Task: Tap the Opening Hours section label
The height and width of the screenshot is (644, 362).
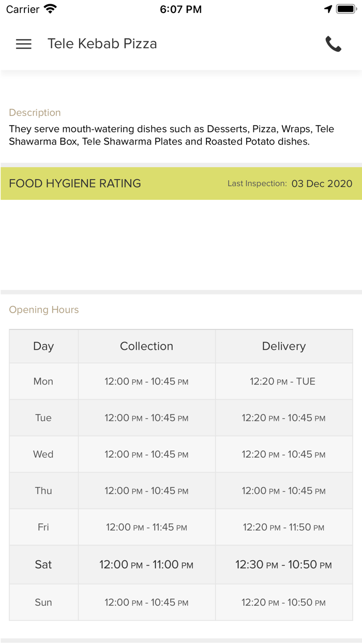Action: (x=44, y=310)
